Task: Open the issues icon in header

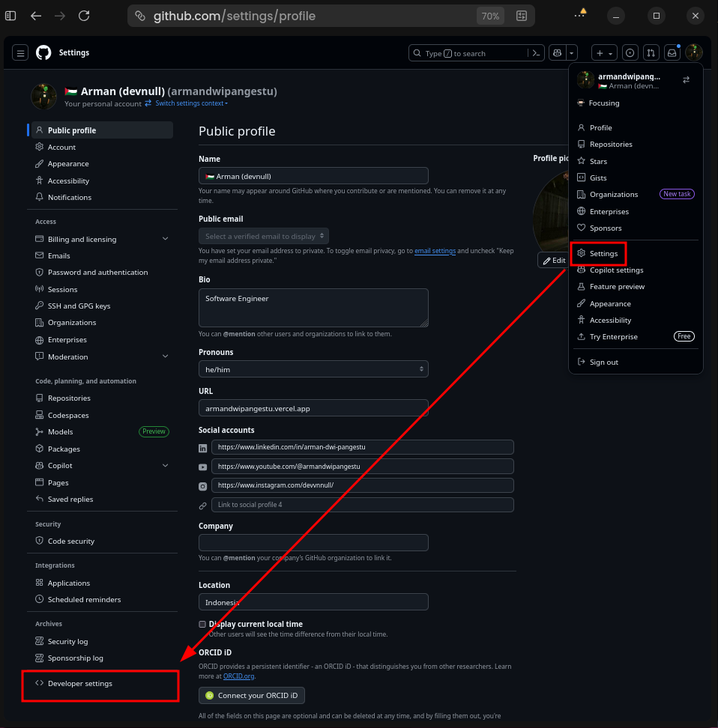Action: click(630, 53)
